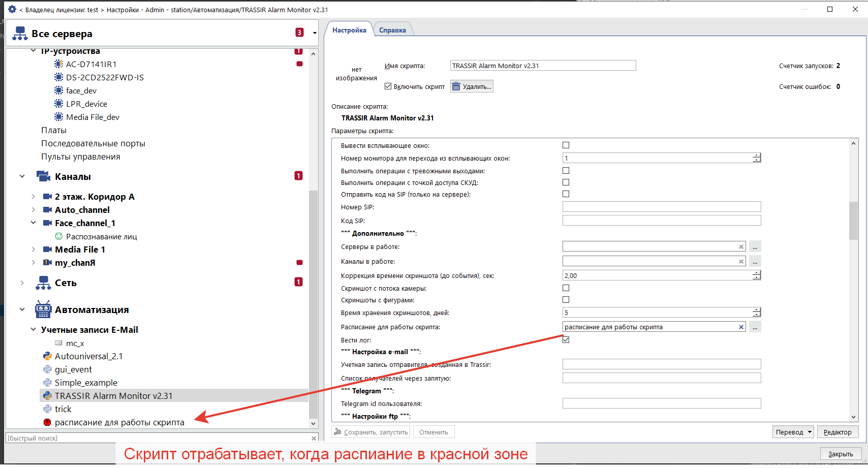The height and width of the screenshot is (468, 868).
Task: Clear the Расписание для работы скрипта field
Action: pos(741,327)
